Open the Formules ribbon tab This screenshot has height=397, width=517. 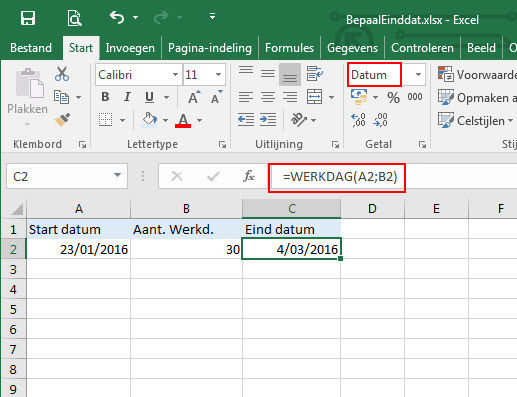[289, 48]
